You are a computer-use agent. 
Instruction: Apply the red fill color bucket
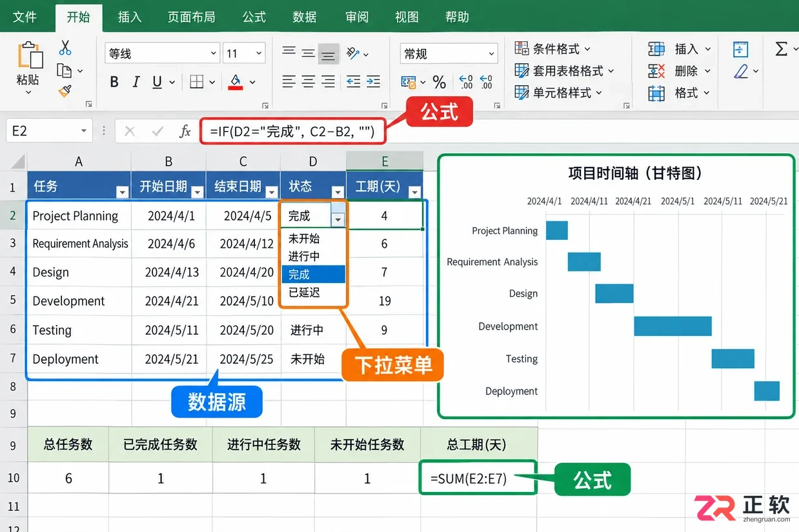point(236,82)
